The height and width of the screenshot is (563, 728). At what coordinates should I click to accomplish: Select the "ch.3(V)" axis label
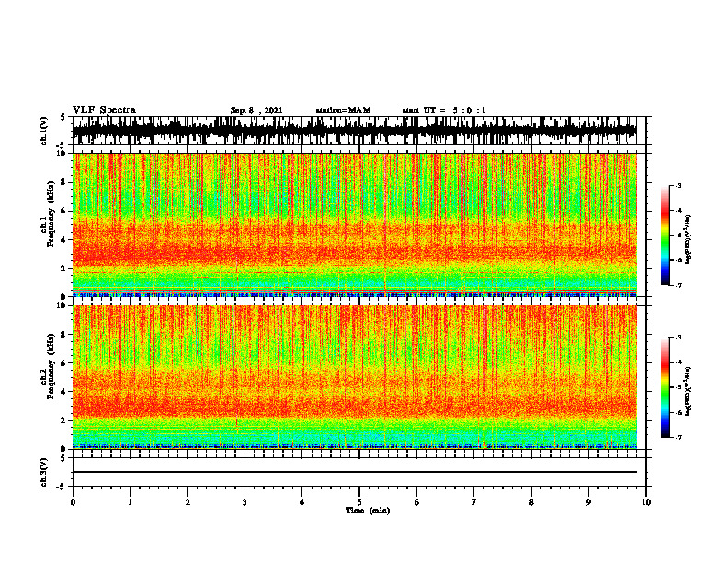pyautogui.click(x=44, y=473)
